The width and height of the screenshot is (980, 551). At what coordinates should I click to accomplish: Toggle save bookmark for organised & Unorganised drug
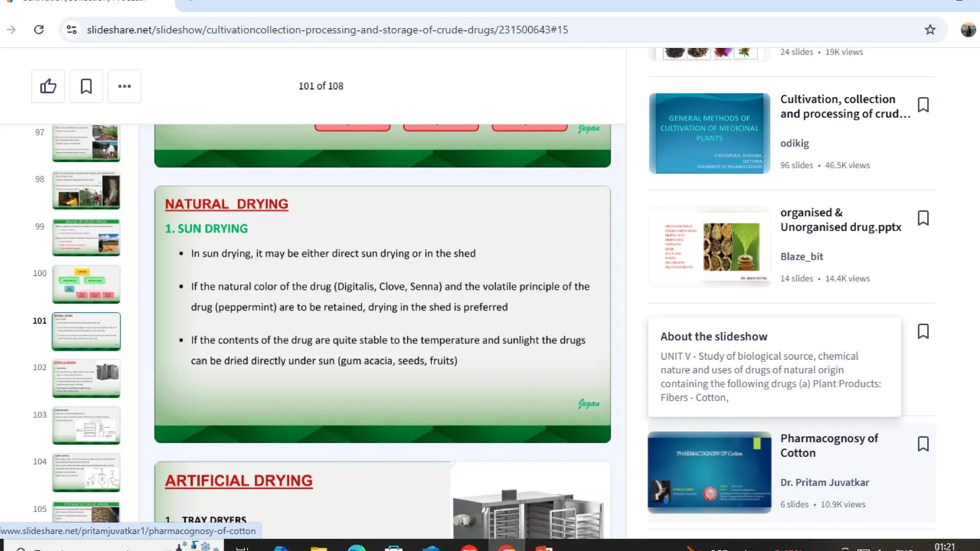click(923, 218)
